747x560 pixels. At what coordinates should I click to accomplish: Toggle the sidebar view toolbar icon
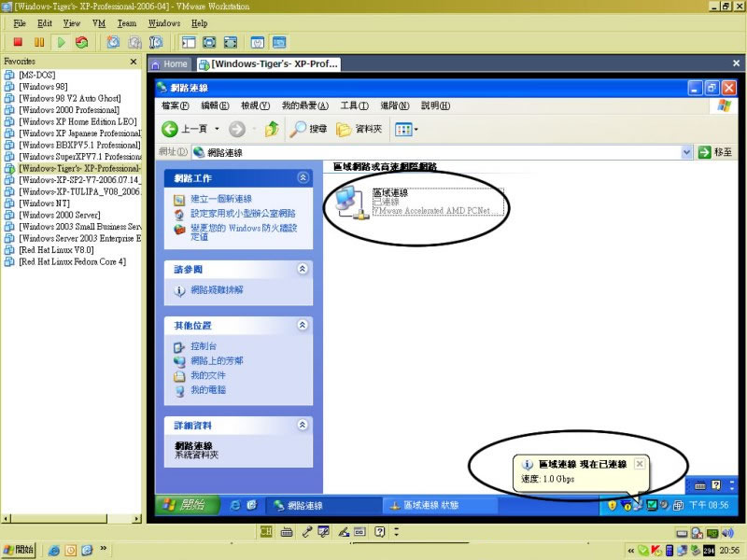(x=189, y=42)
